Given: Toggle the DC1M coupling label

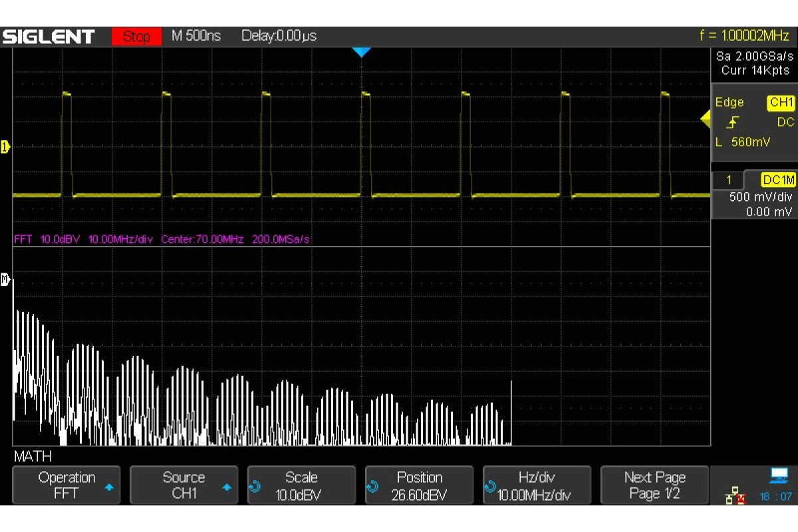Looking at the screenshot, I should click(778, 180).
